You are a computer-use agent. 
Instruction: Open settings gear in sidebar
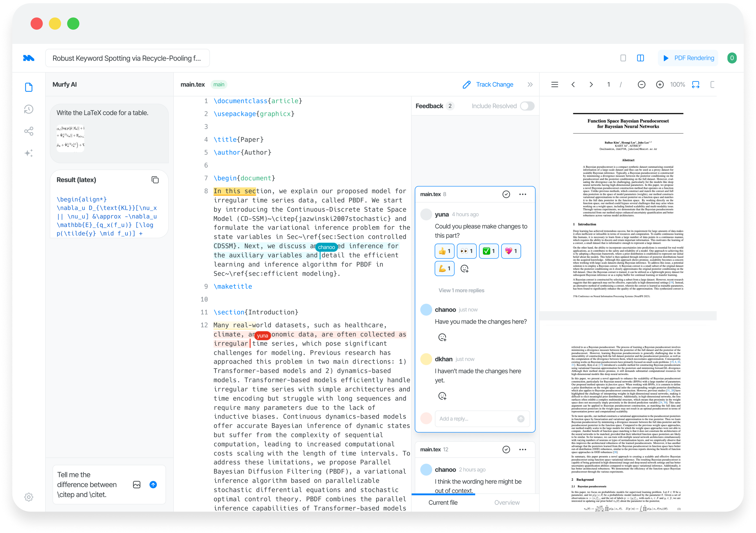(29, 497)
